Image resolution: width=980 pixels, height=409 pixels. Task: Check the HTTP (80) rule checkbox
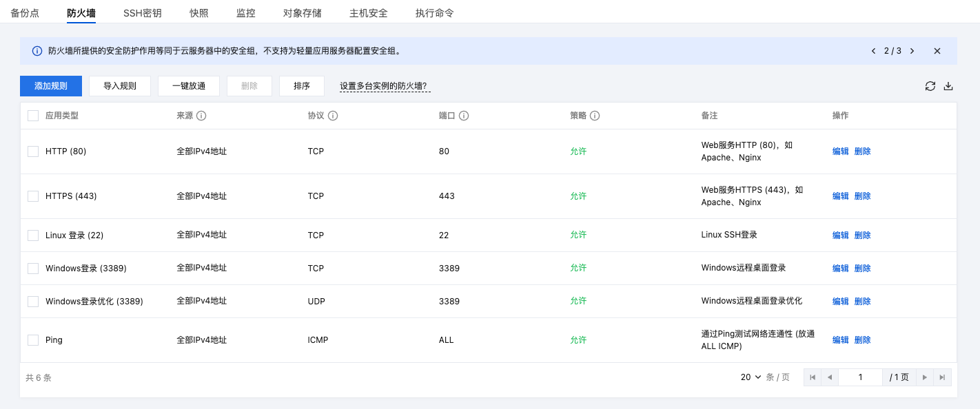33,151
